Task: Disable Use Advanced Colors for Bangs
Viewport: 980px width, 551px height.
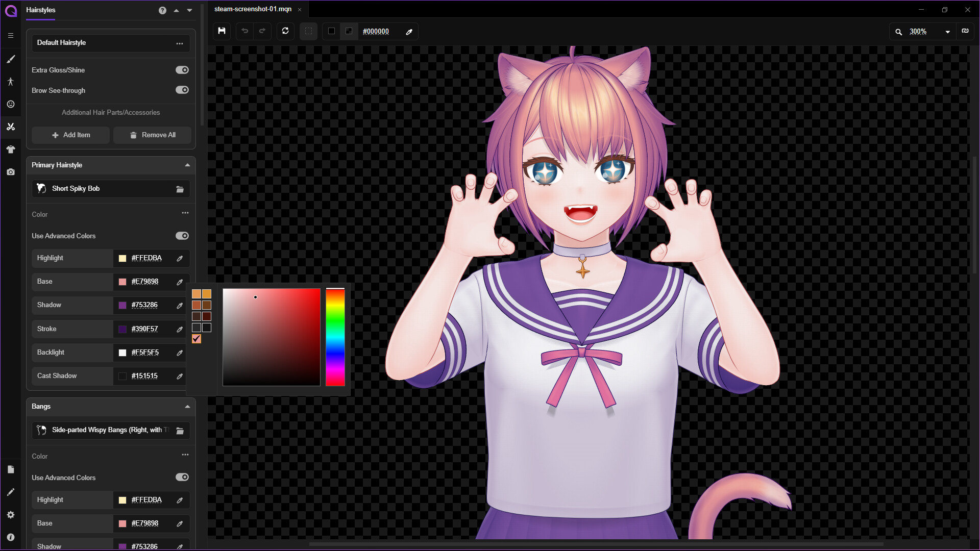Action: click(182, 477)
